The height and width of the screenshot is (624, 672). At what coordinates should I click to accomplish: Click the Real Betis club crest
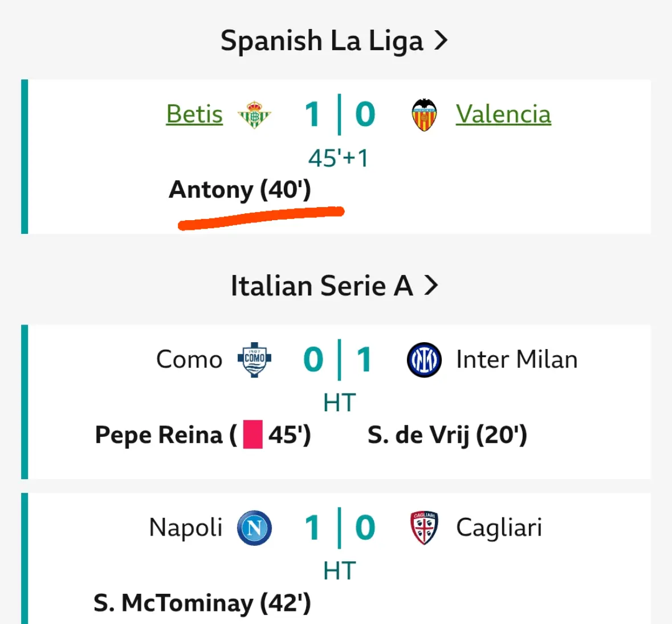254,115
